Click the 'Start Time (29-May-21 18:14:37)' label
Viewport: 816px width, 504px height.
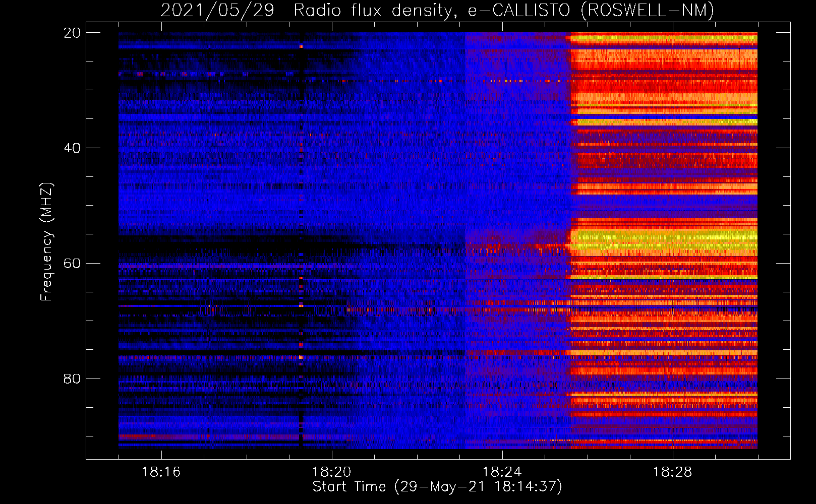pos(437,487)
